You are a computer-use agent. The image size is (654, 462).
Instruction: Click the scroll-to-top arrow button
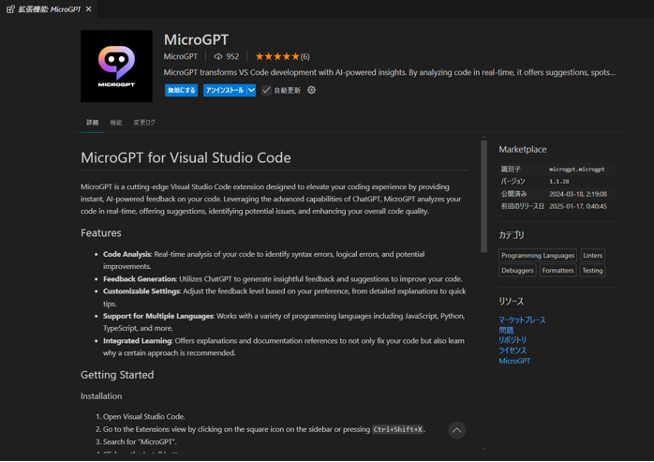pos(457,430)
